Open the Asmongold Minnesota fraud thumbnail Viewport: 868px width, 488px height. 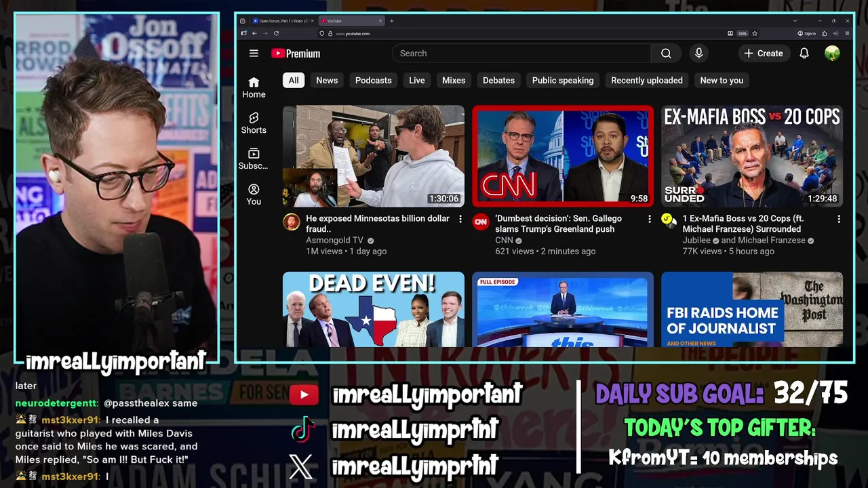coord(374,156)
